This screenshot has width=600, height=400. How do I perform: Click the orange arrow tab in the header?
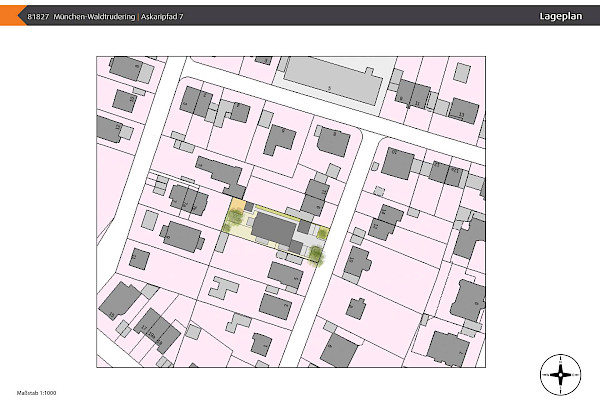pos(13,16)
